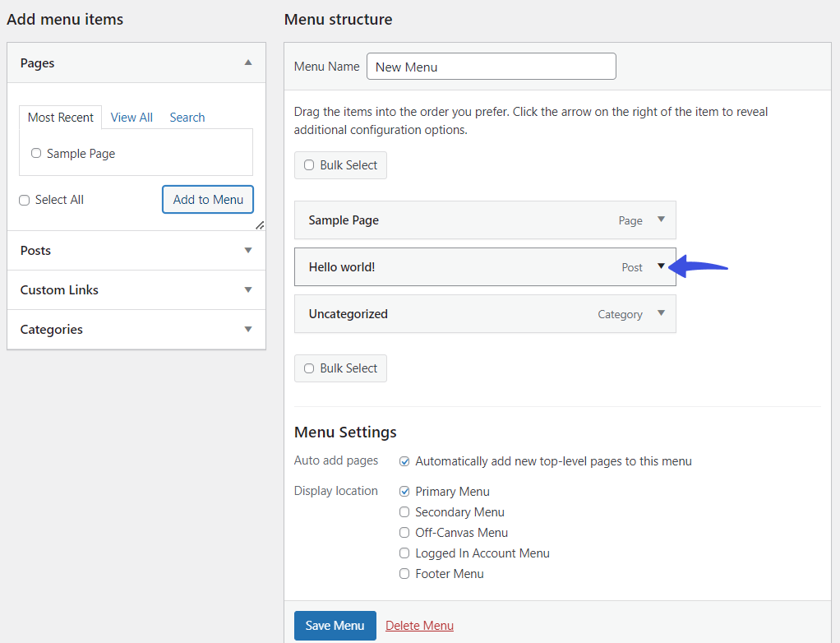Open Hello world! item options arrow
This screenshot has height=643, width=840.
click(x=661, y=266)
